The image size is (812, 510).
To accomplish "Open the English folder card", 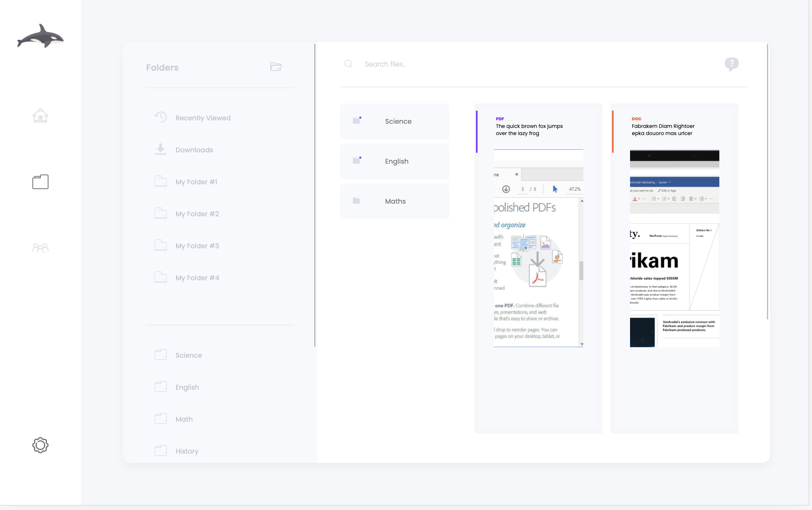I will pos(395,161).
